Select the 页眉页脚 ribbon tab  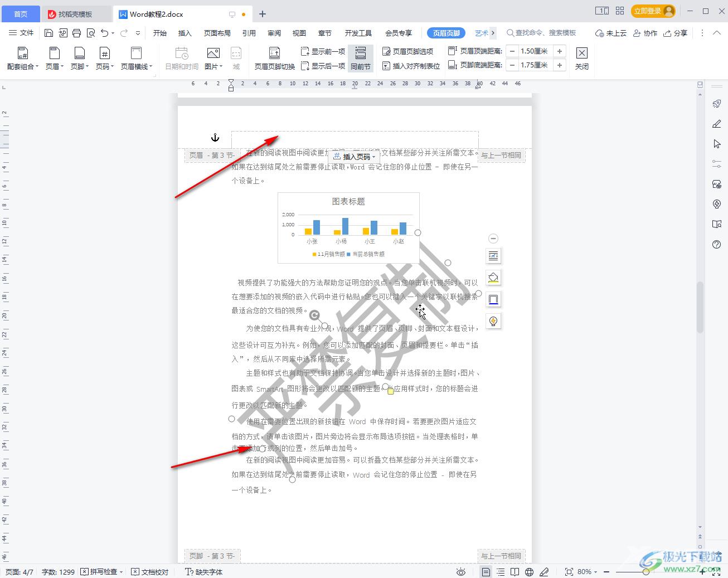[x=446, y=33]
